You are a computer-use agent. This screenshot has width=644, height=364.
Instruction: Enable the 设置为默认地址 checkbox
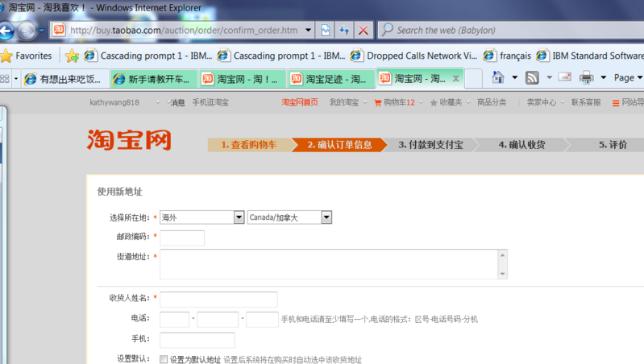coord(164,360)
